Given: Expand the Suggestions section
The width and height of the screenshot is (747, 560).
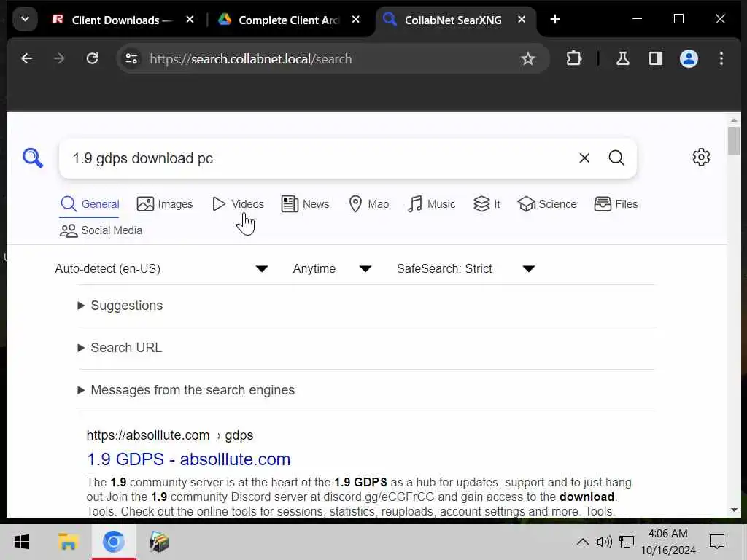Looking at the screenshot, I should pyautogui.click(x=120, y=306).
